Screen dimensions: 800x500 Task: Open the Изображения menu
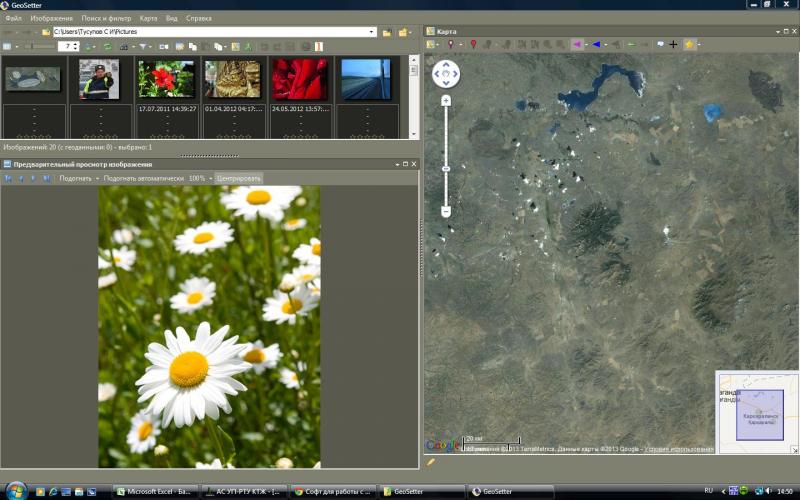click(x=52, y=18)
